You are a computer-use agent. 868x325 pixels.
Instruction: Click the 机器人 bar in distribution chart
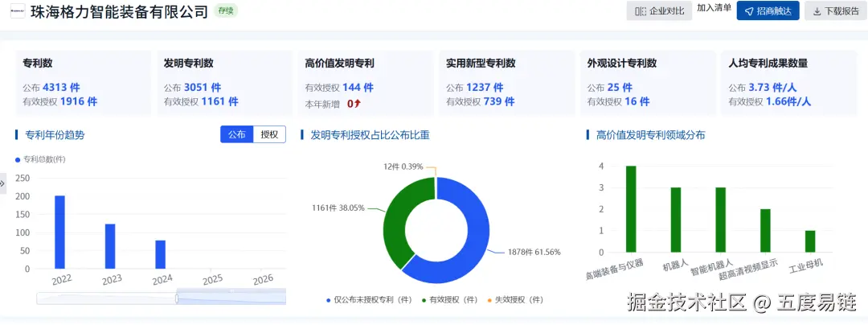click(x=676, y=220)
